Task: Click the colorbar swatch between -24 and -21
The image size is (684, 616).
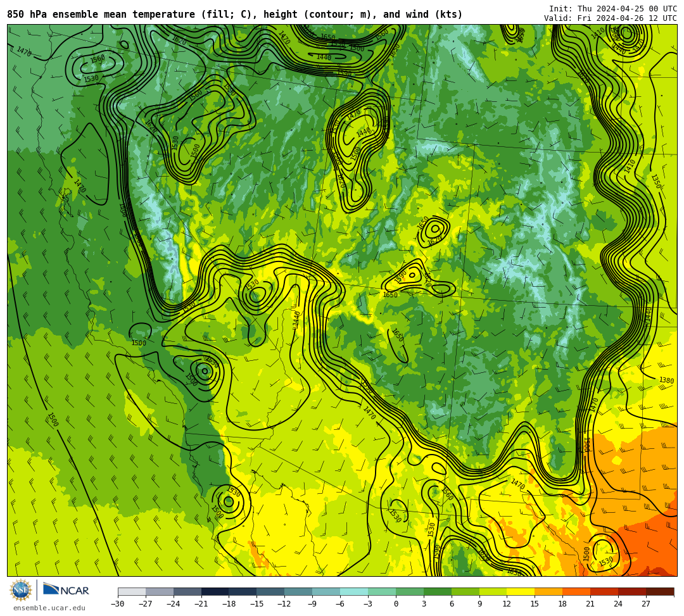Action: 187,591
